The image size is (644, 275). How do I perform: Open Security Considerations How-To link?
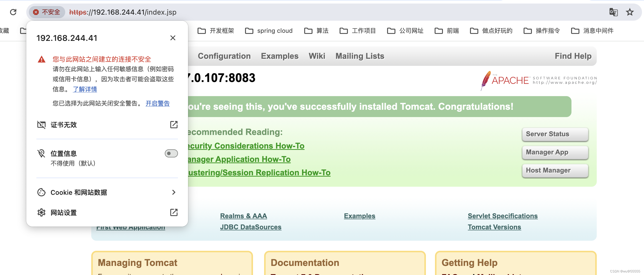(x=246, y=146)
